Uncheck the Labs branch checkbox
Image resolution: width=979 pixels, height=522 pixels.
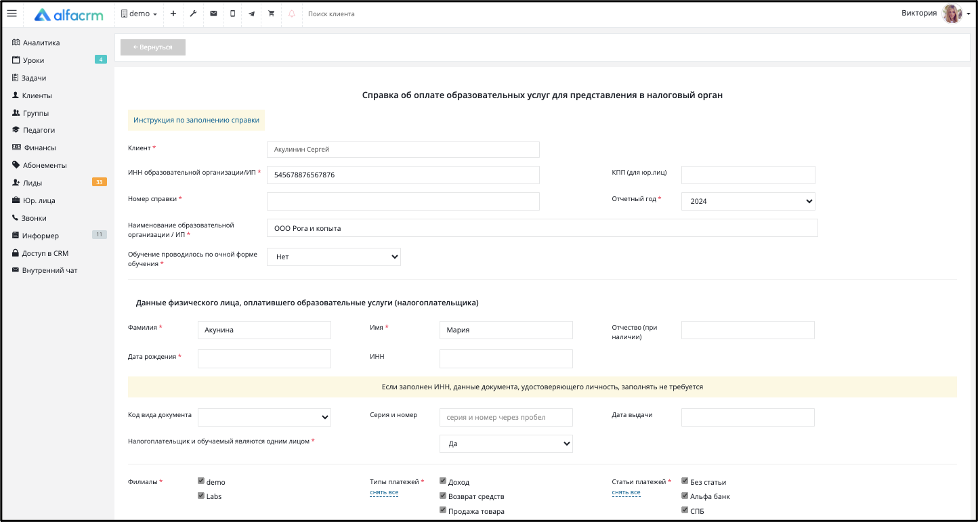click(x=201, y=496)
